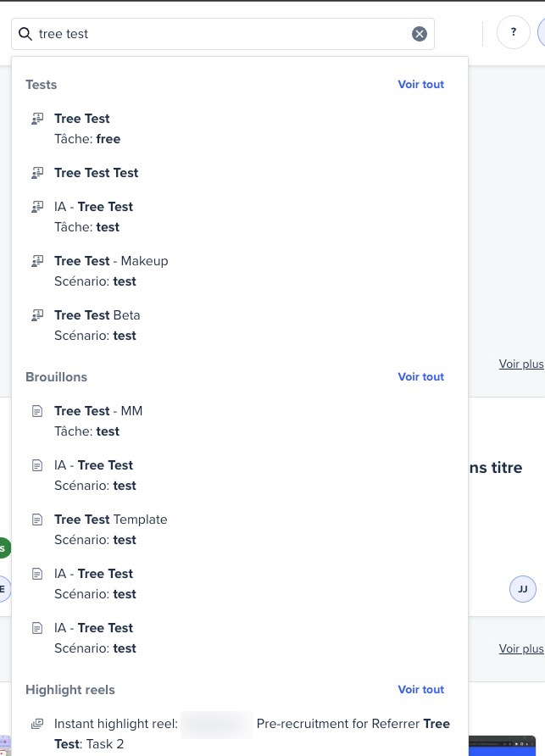Click highlight reel icon for Instant highlight reel
545x756 pixels.
point(37,724)
